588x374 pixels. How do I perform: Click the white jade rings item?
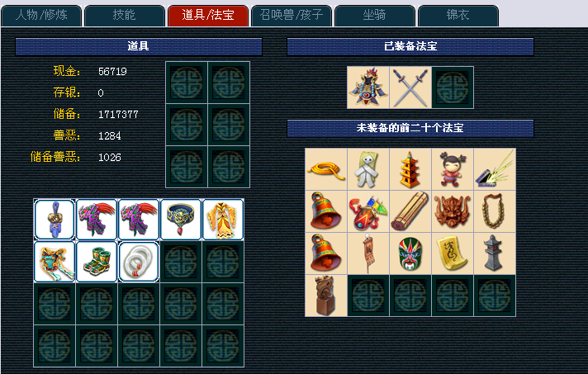coord(139,262)
